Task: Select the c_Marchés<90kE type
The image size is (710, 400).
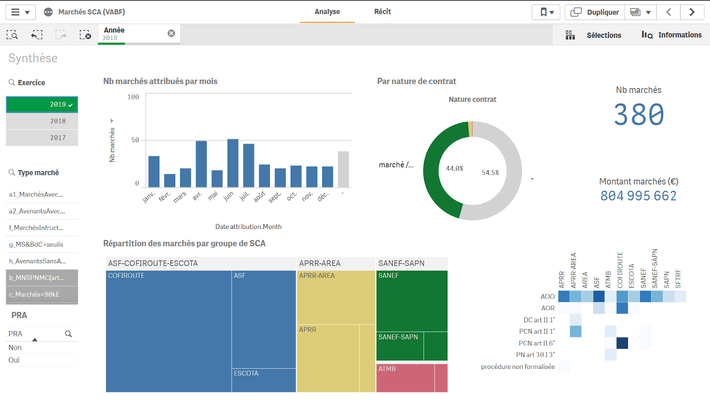Action: click(x=42, y=294)
